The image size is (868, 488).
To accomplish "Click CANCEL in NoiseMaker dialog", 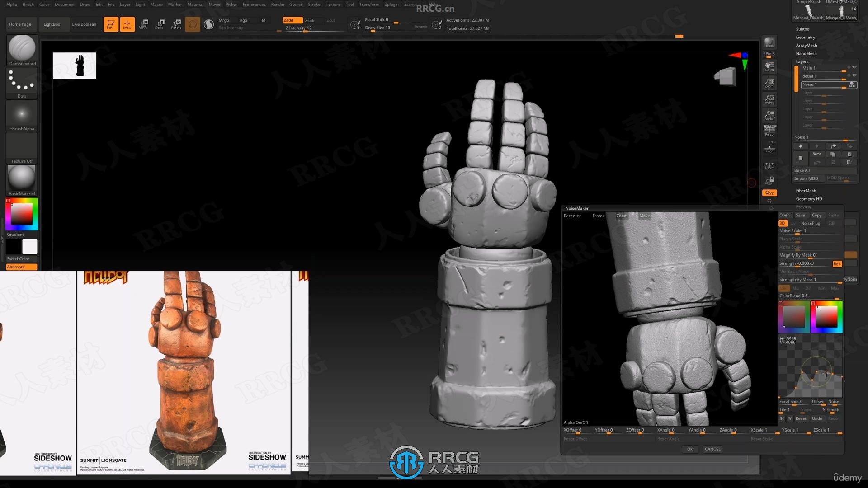I will tap(712, 449).
